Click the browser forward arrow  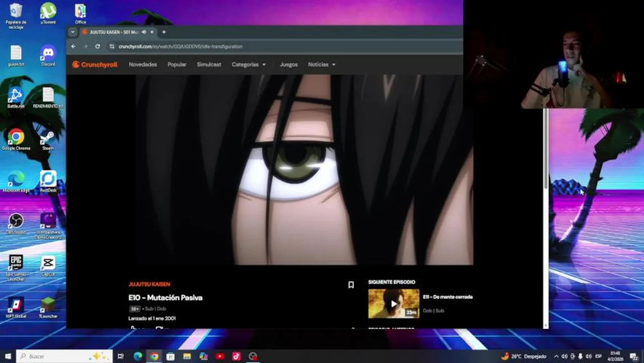85,46
